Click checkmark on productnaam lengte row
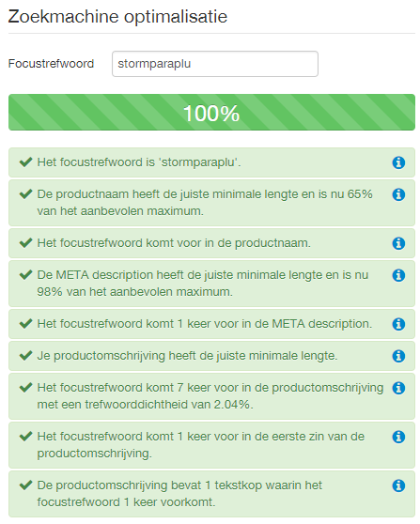420x524 pixels. point(25,193)
